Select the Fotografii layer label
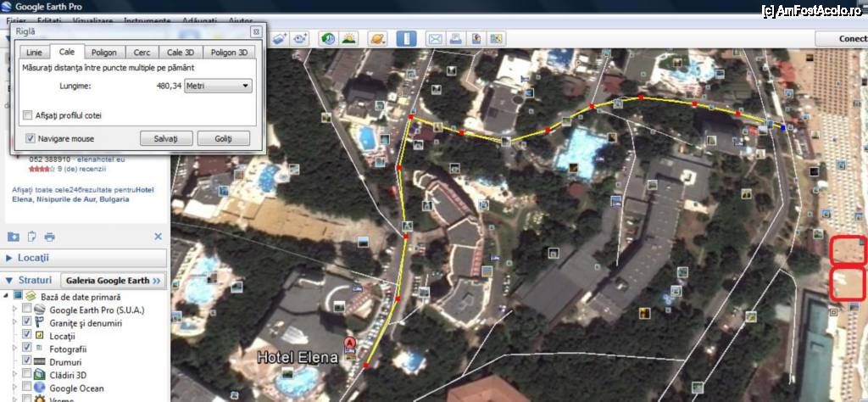 68,349
